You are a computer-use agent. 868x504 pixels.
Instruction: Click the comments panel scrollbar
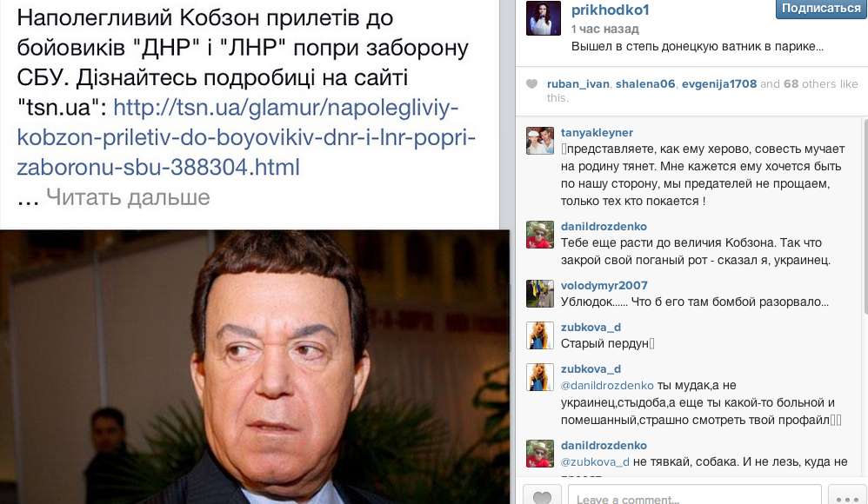pyautogui.click(x=865, y=216)
